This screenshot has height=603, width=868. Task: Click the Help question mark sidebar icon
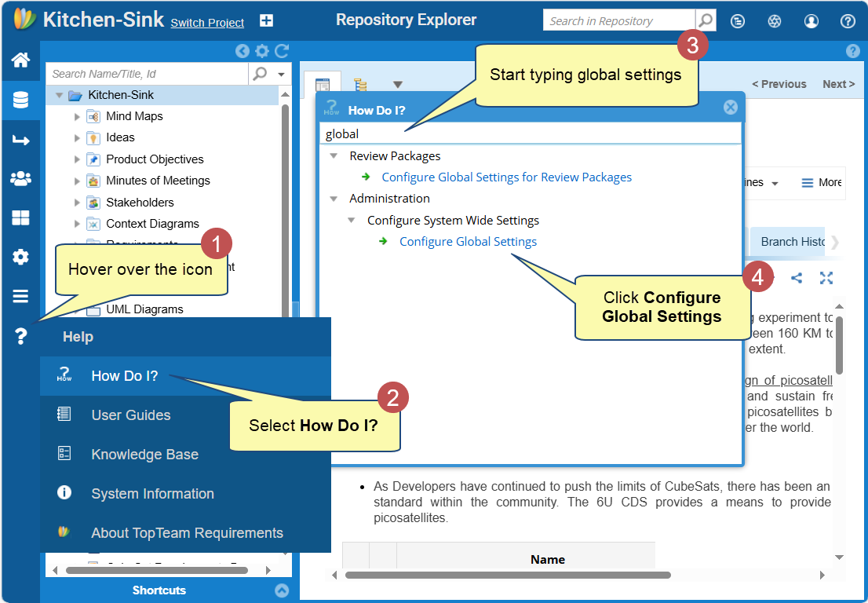(x=20, y=336)
